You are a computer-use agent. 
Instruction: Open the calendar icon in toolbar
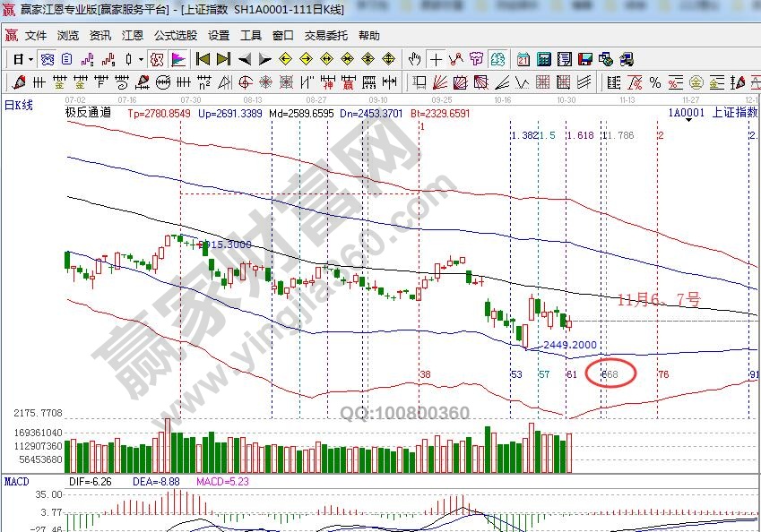(523, 59)
